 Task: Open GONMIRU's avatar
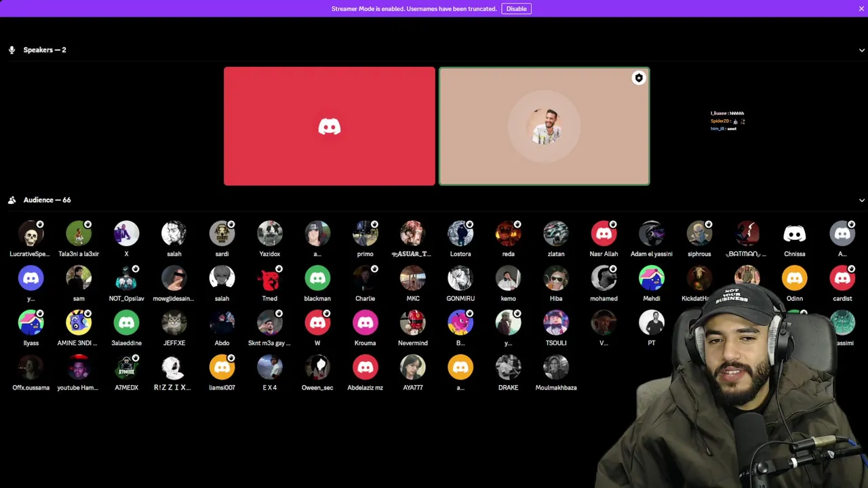tap(460, 279)
